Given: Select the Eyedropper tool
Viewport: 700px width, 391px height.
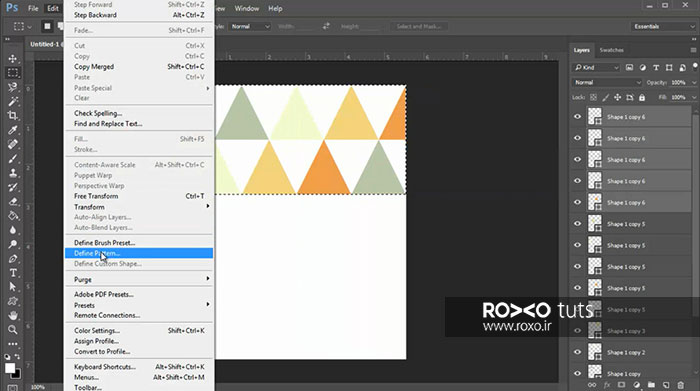Looking at the screenshot, I should [12, 130].
